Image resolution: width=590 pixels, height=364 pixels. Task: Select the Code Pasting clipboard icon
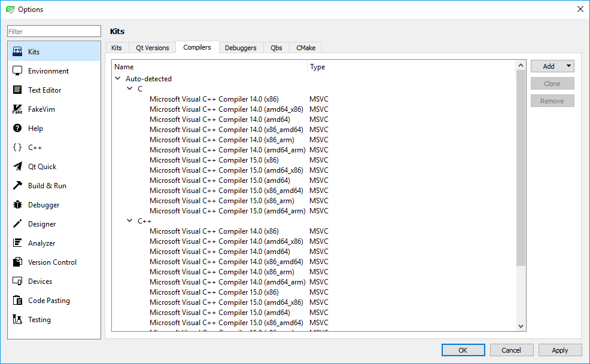tap(17, 301)
